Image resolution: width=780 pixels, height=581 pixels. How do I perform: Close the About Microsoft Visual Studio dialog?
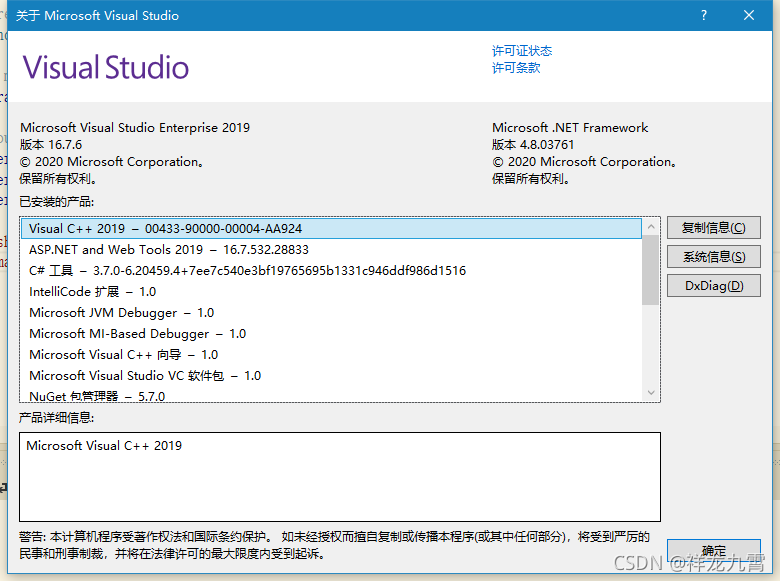749,15
